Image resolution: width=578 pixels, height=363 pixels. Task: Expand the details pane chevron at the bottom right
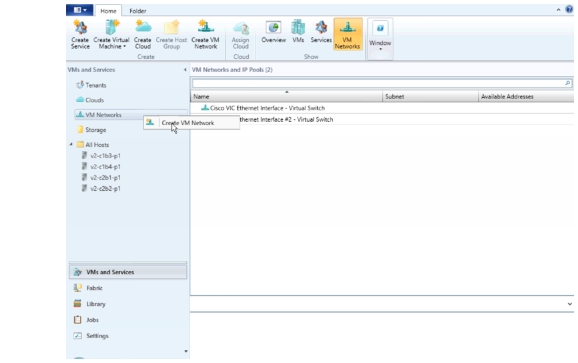click(570, 304)
